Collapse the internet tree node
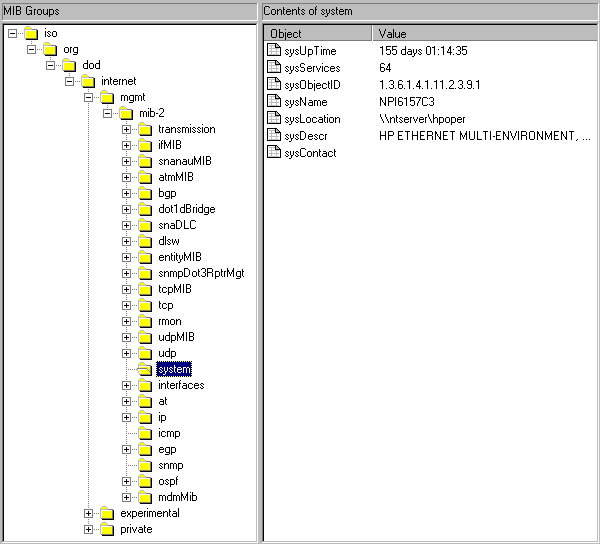 point(69,82)
